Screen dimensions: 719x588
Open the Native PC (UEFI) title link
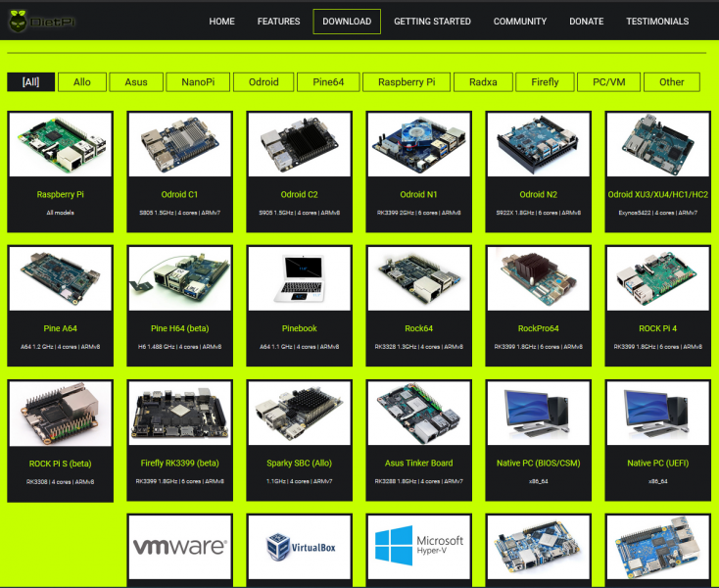click(658, 464)
